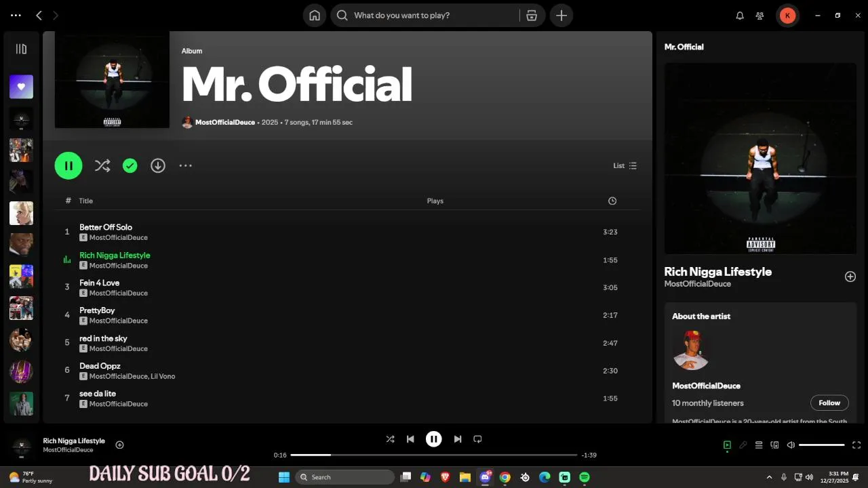Expand Your Library sidebar icon
This screenshot has width=868, height=488.
pyautogui.click(x=21, y=49)
